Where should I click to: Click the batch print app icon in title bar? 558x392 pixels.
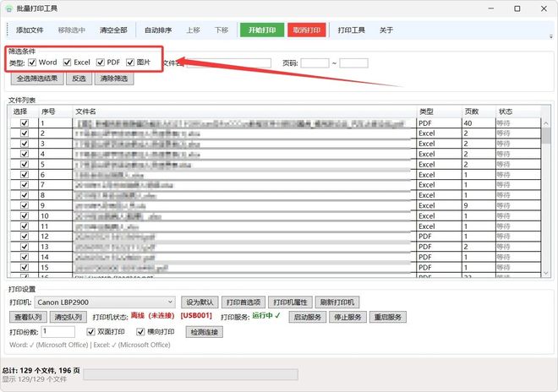(9, 8)
